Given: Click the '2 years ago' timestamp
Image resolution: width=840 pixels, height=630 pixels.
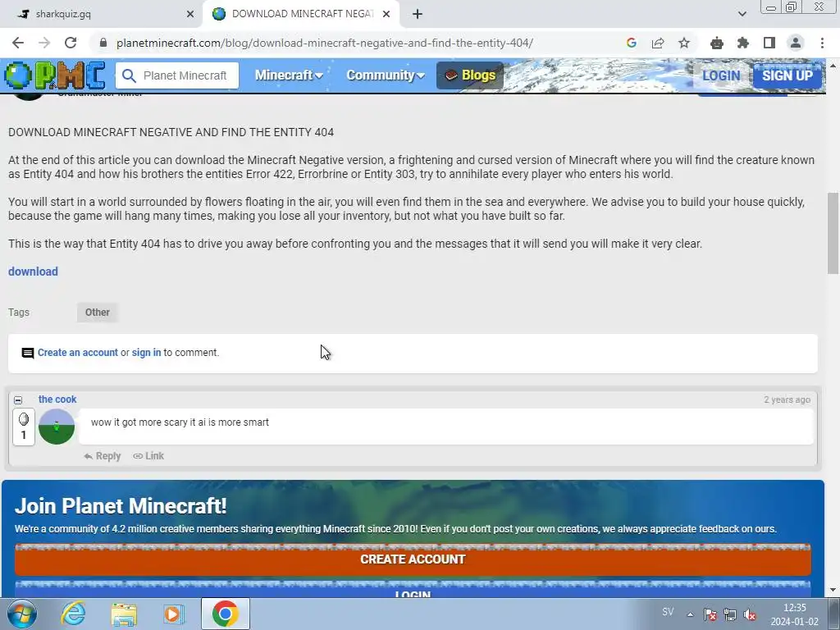Looking at the screenshot, I should click(x=787, y=399).
